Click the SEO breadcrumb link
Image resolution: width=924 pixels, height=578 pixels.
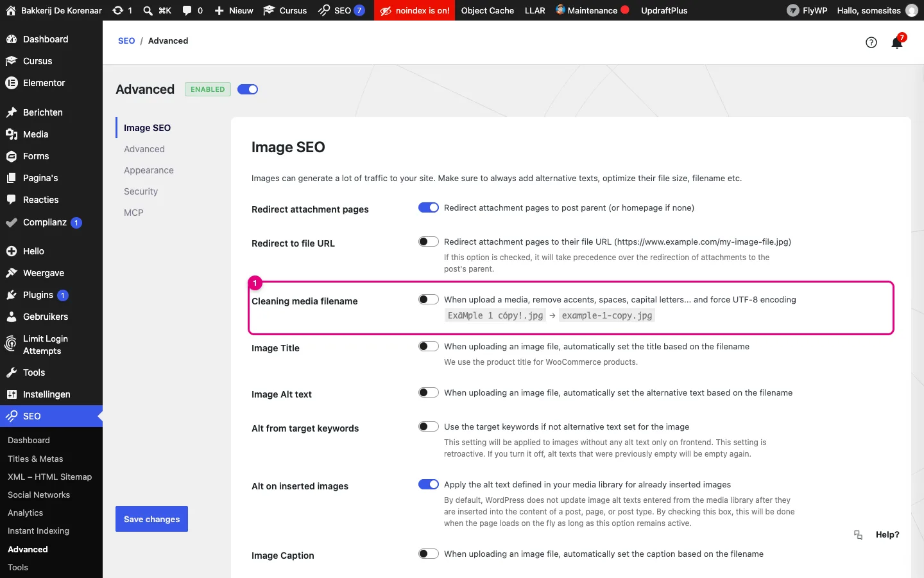(126, 40)
